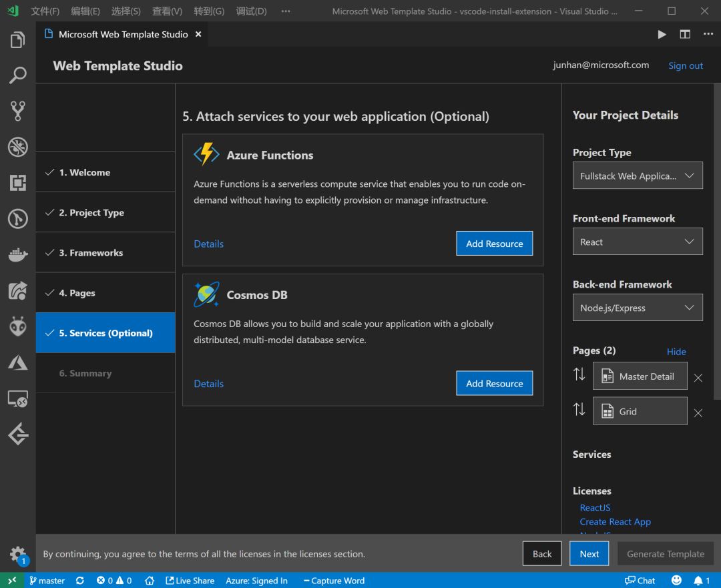Hide the Pages list
The width and height of the screenshot is (721, 588).
coord(676,352)
